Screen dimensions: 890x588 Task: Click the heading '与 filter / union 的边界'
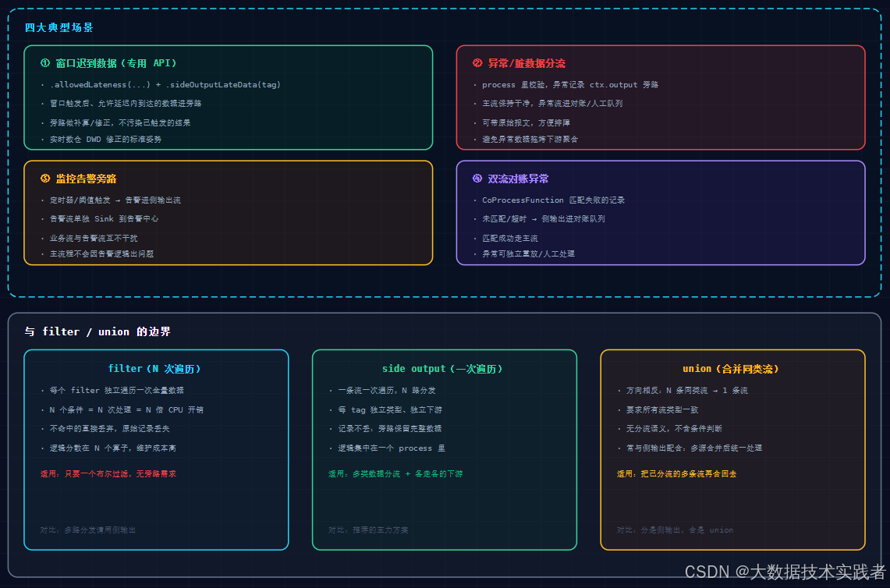pyautogui.click(x=97, y=331)
